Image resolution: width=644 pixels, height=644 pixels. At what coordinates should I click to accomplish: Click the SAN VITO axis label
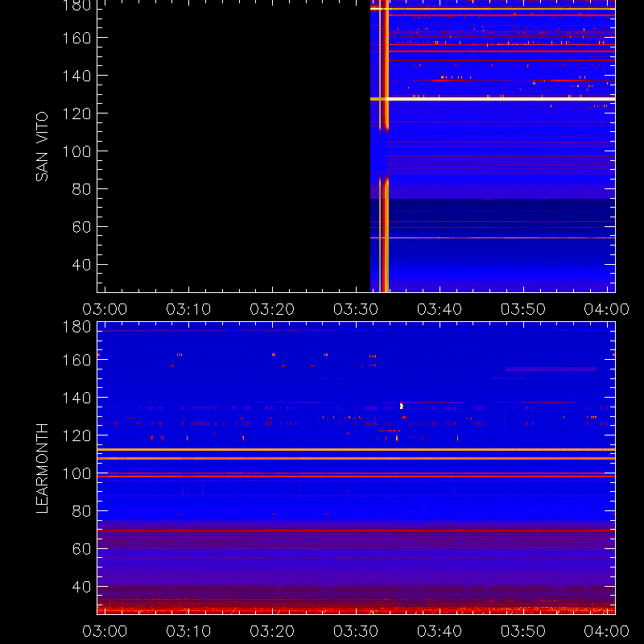click(x=42, y=147)
